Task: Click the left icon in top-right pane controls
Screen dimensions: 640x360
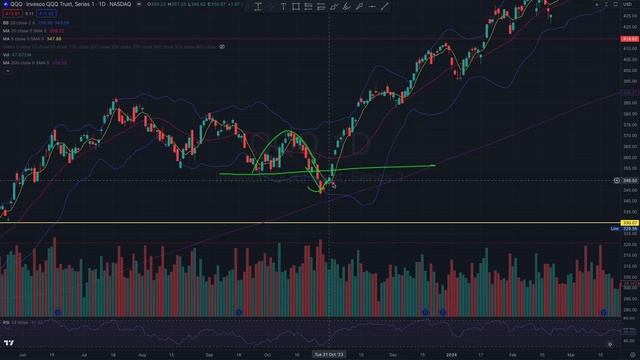Action: coord(596,4)
